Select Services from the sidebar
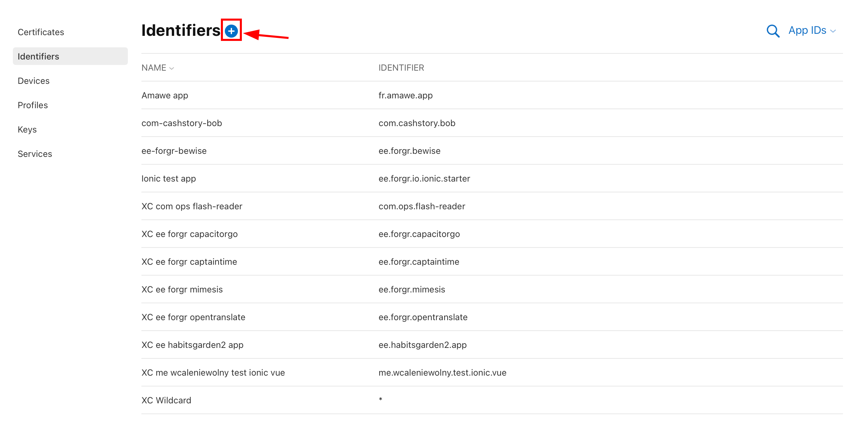Viewport: 868px width, 426px height. pos(35,153)
